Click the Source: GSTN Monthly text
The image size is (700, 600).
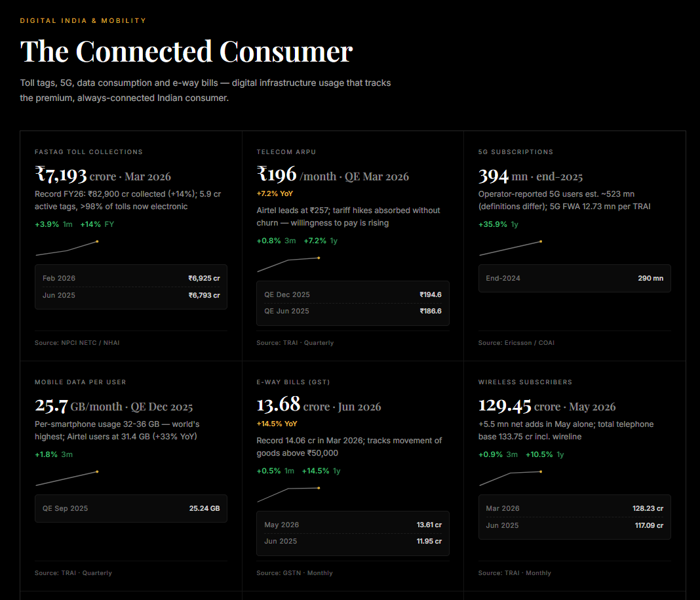point(295,572)
